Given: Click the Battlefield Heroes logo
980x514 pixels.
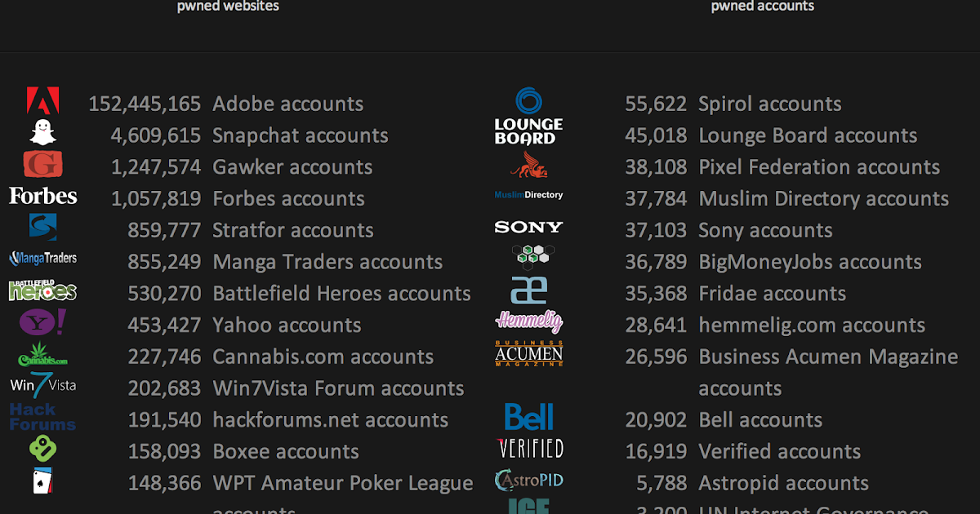Looking at the screenshot, I should 42,290.
